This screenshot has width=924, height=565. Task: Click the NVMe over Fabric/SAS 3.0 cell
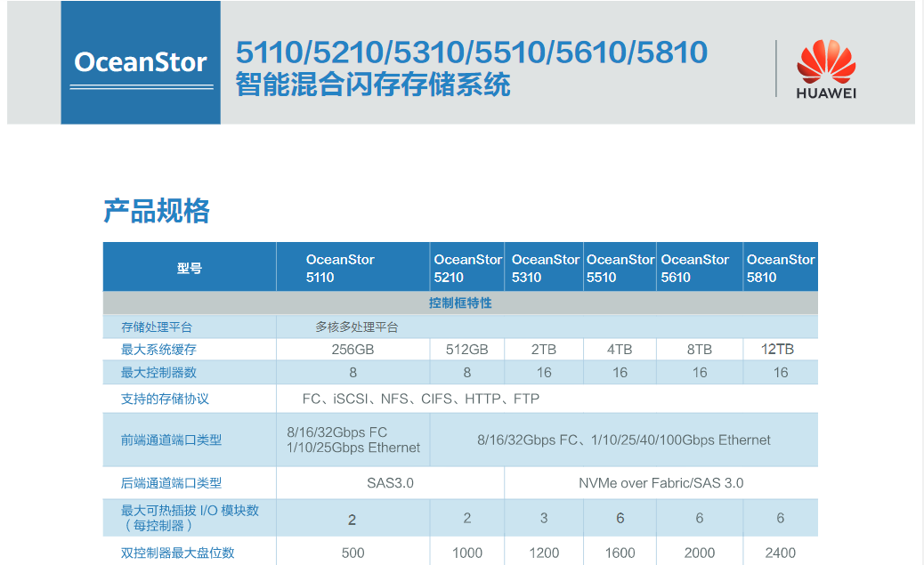[661, 483]
